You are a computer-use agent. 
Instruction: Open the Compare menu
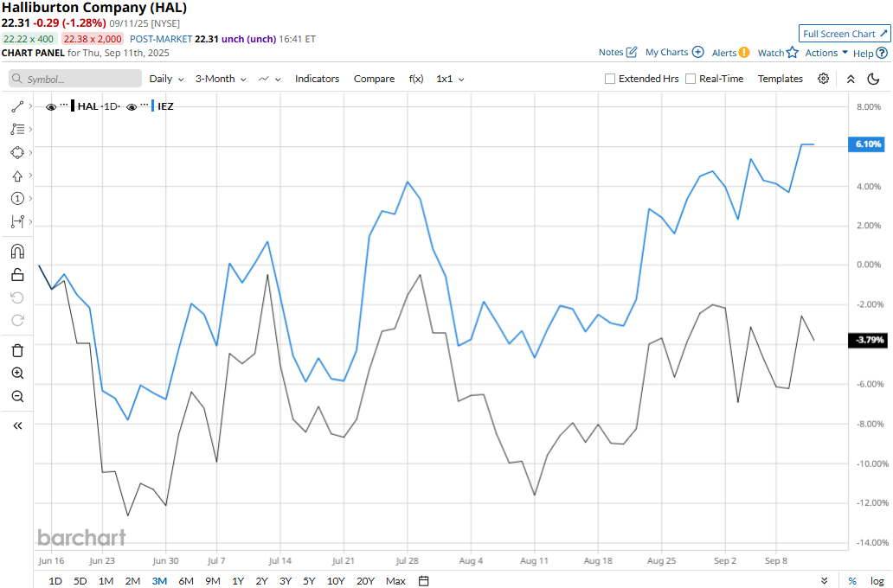(374, 79)
